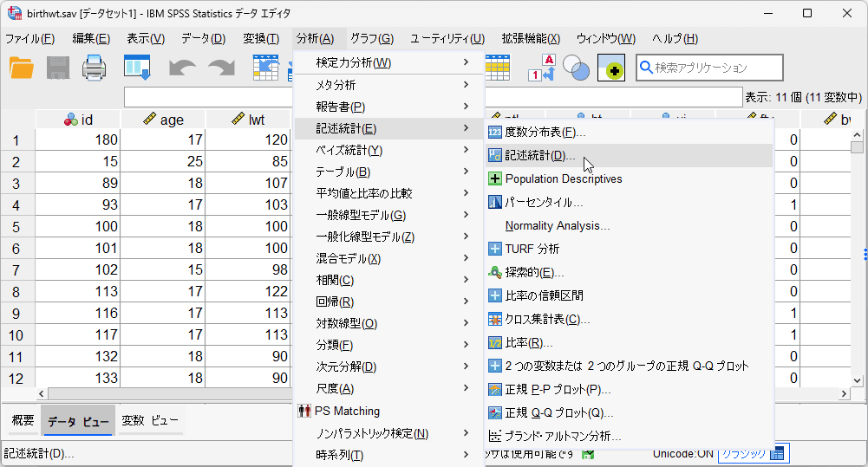
Task: Click the green plus show all variables icon
Action: (x=611, y=68)
